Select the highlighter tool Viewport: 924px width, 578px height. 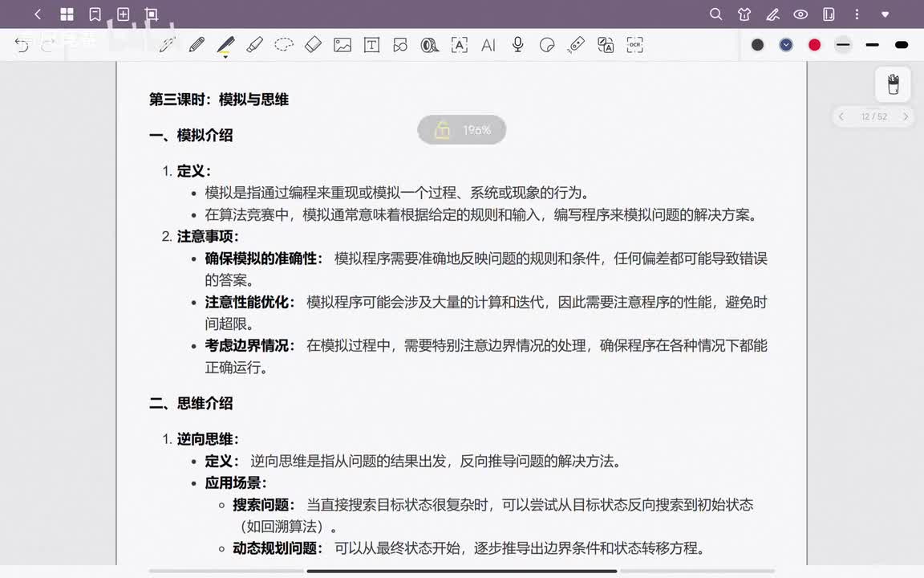254,45
